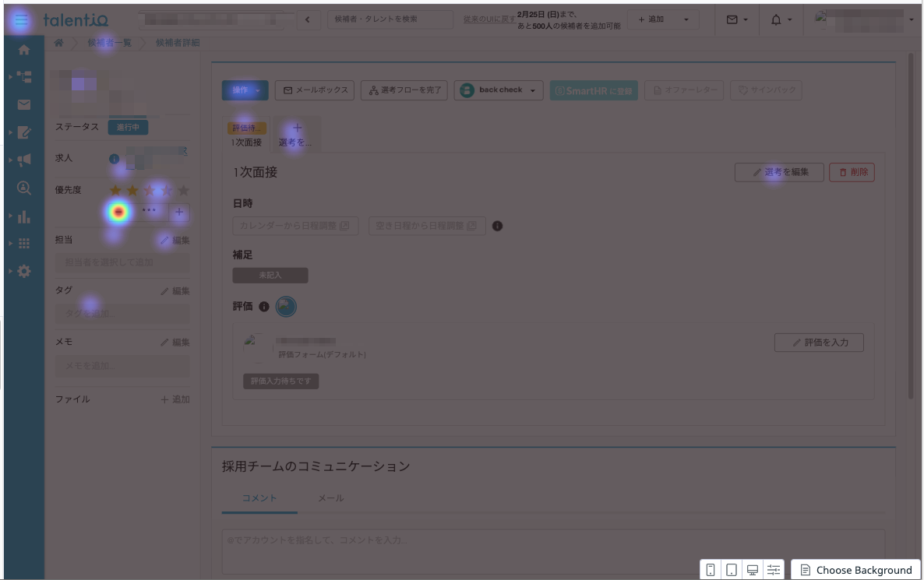This screenshot has height=580, width=924.
Task: Expand the selection flow sidebar item arrow
Action: point(11,77)
